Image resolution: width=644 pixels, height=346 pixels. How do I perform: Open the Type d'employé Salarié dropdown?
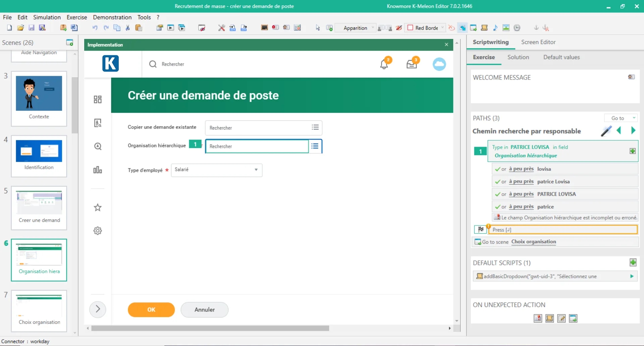(217, 170)
